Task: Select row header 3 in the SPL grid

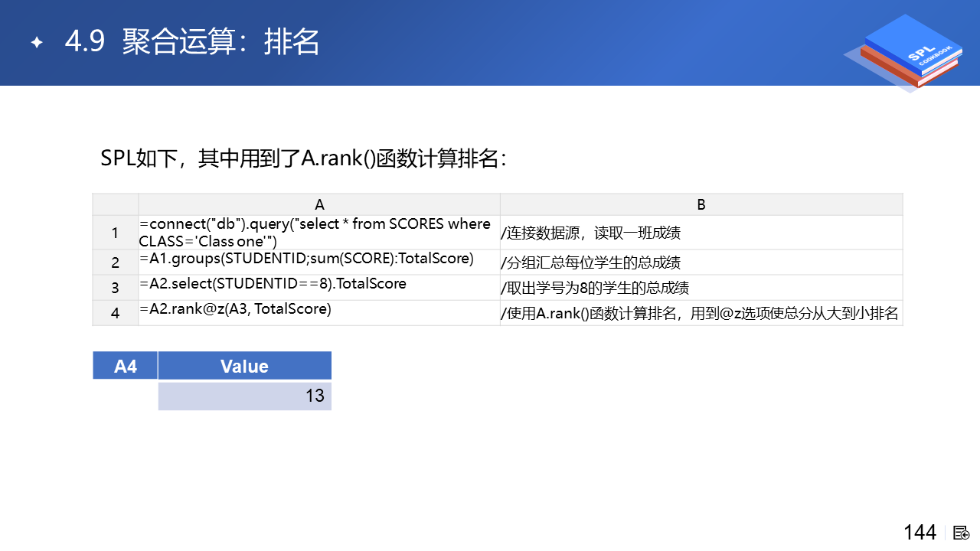Action: [116, 288]
